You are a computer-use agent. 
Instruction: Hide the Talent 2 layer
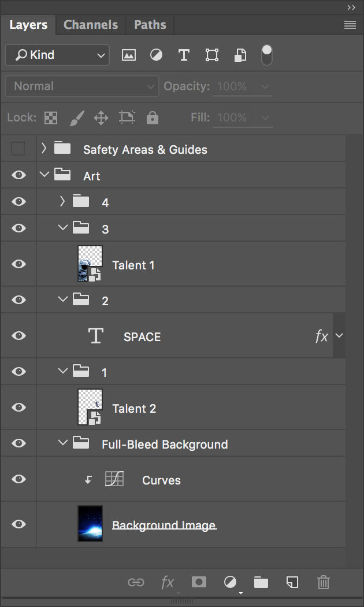(18, 407)
